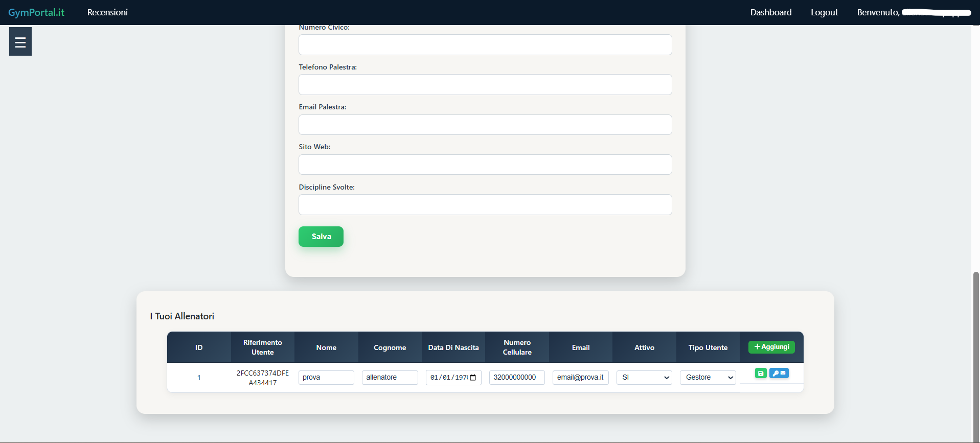Focus the Telefono Palestra field
The height and width of the screenshot is (443, 980).
click(x=485, y=85)
